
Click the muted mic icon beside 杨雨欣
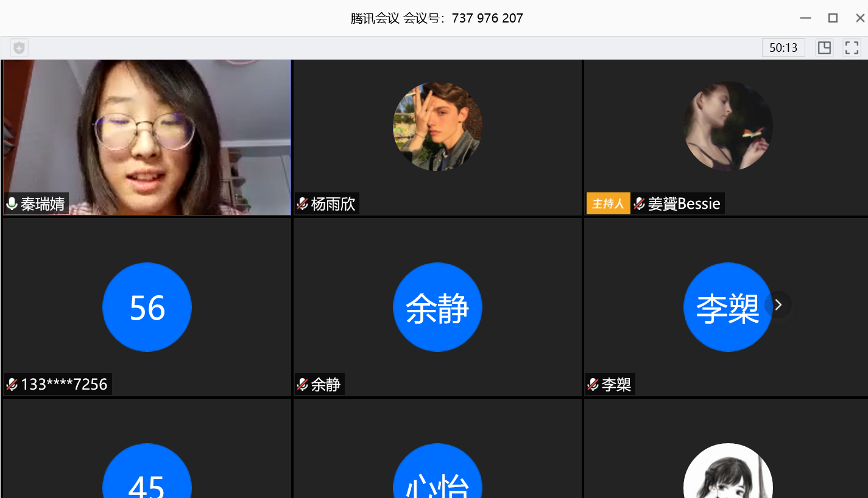302,203
